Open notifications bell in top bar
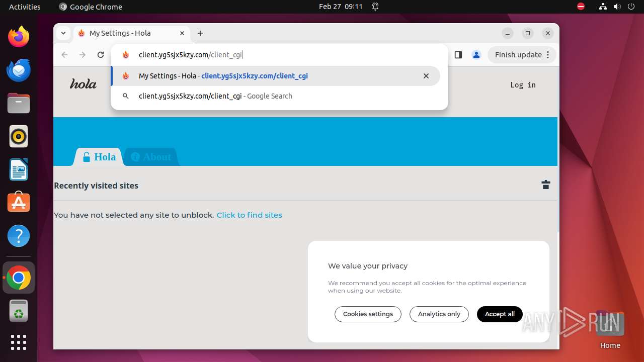Image resolution: width=644 pixels, height=362 pixels. (x=375, y=7)
